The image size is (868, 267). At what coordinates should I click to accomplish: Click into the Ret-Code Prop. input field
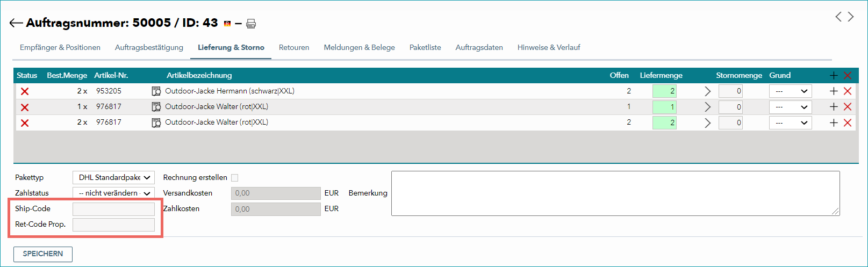tap(113, 225)
